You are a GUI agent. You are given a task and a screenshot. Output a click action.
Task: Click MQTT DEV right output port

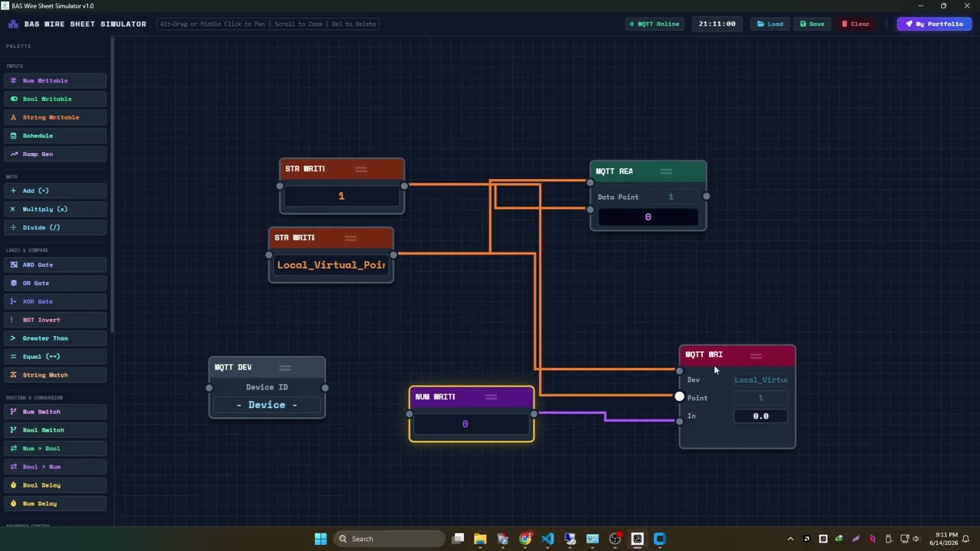(325, 388)
